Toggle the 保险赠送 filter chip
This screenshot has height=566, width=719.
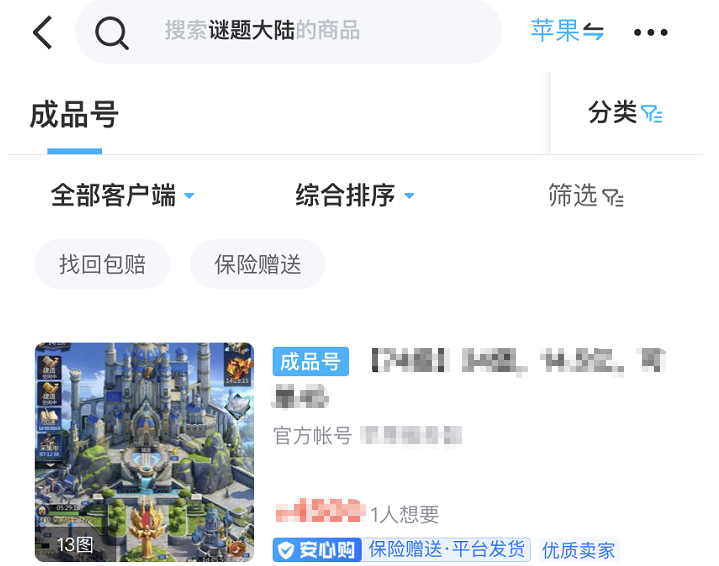258,264
